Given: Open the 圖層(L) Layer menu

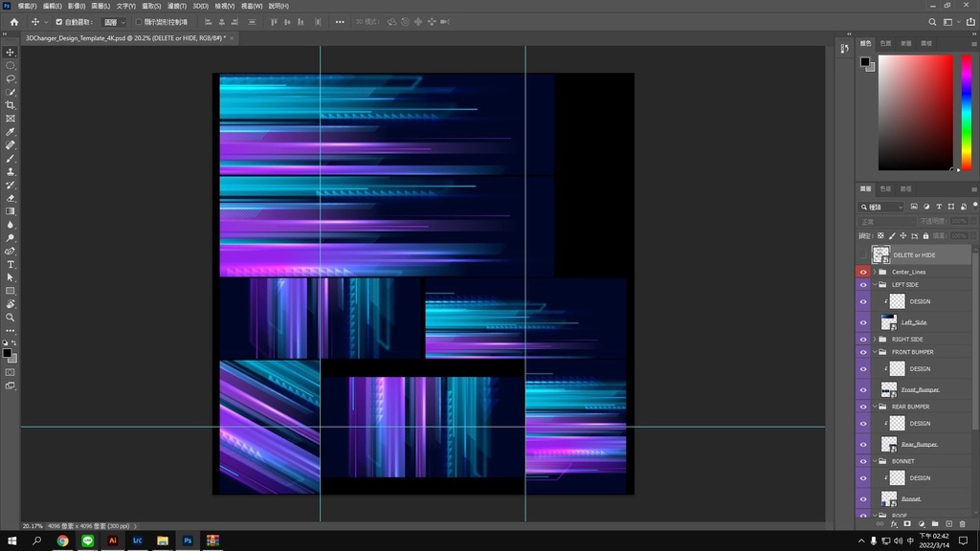Looking at the screenshot, I should tap(100, 6).
